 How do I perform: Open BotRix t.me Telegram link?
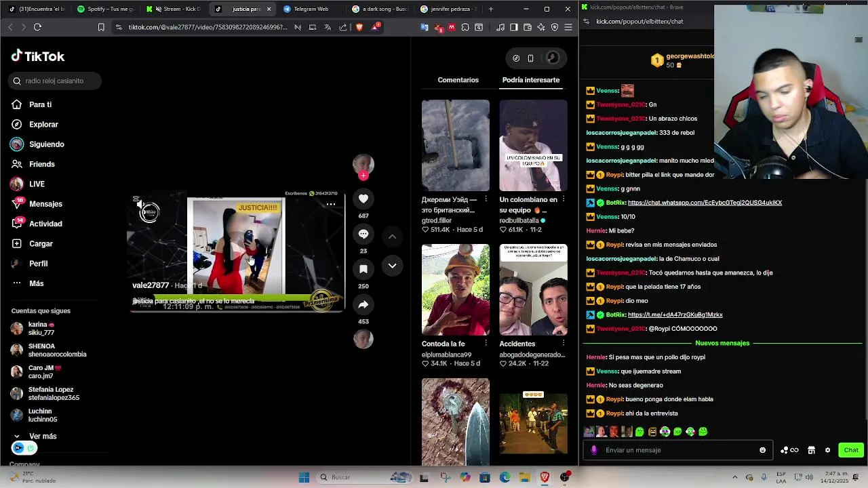tap(675, 314)
